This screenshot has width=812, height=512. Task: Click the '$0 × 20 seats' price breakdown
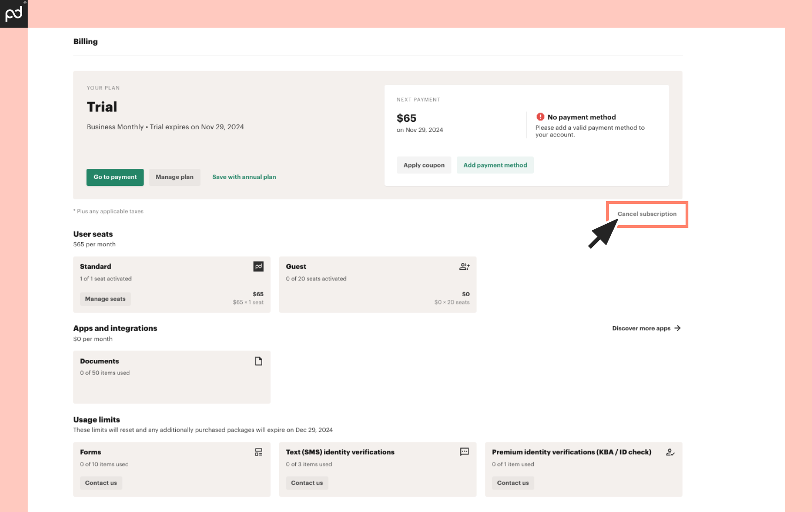point(452,303)
